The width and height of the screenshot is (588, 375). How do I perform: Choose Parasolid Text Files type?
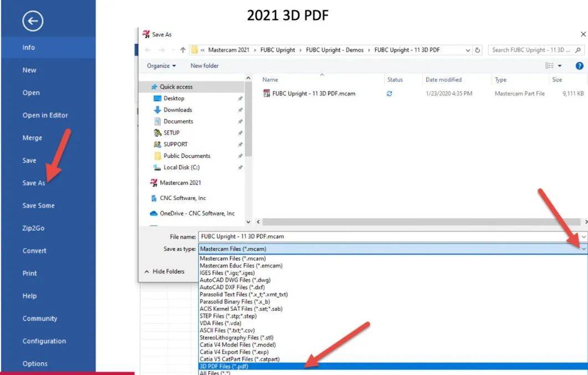244,295
